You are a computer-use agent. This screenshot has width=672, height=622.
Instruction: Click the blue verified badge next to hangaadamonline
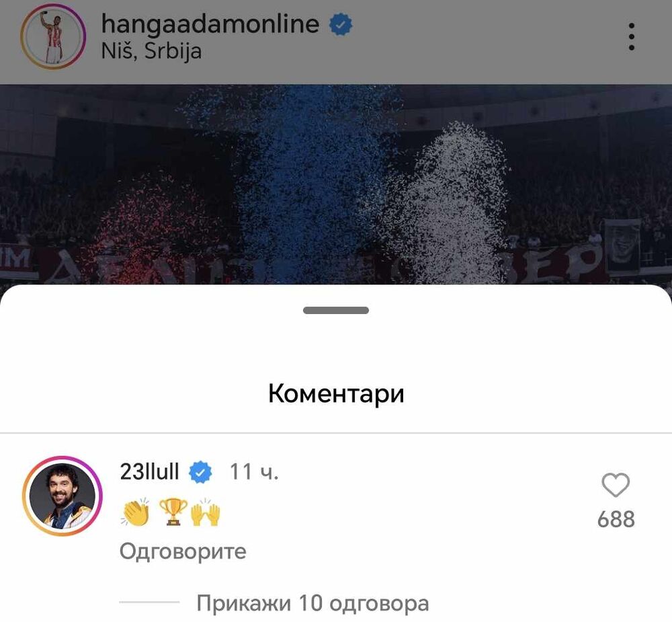click(x=341, y=24)
